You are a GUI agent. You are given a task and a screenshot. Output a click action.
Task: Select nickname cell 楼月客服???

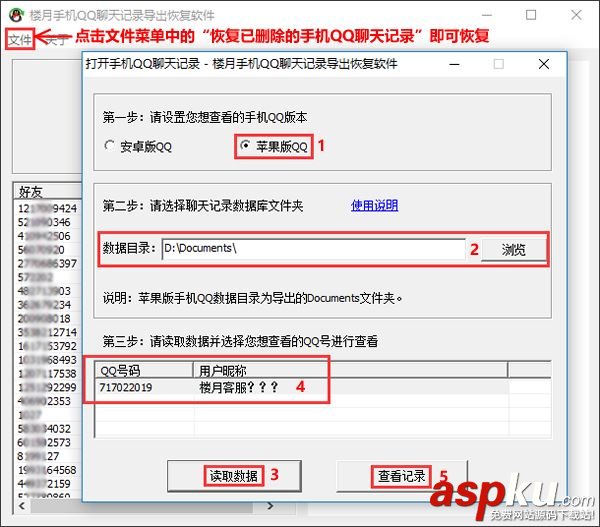238,388
